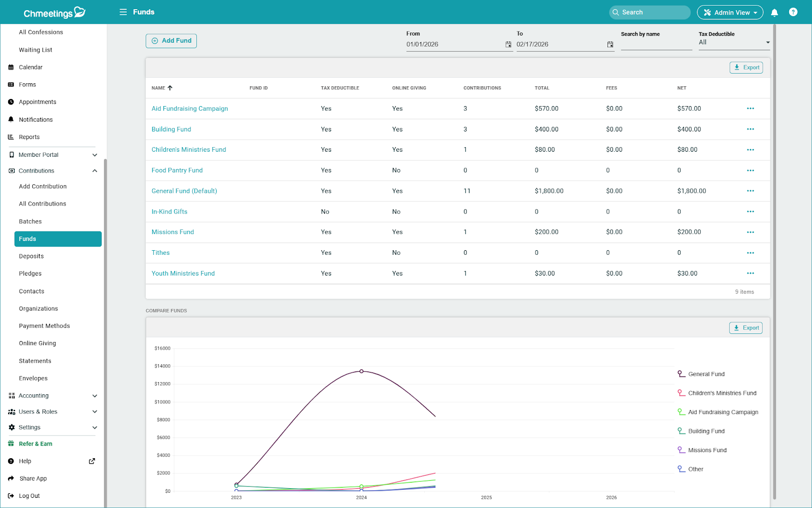Hide Aid Fundraising Campaign legend series

(x=723, y=412)
